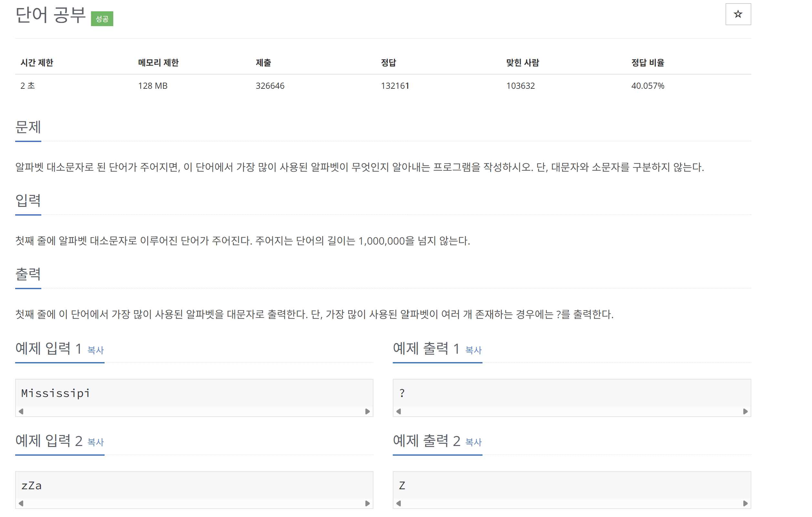Click the 정답 비율 column header
Viewport: 812px width, 517px height.
(647, 63)
